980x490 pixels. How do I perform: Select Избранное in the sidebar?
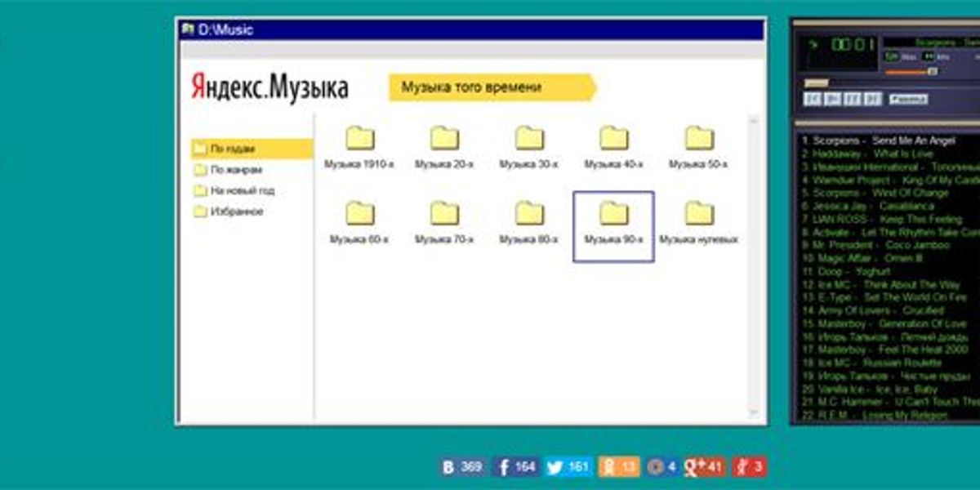click(229, 212)
